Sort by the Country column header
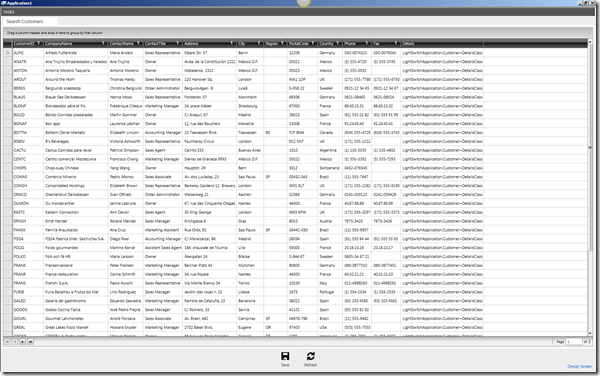The height and width of the screenshot is (376, 600). (x=326, y=44)
